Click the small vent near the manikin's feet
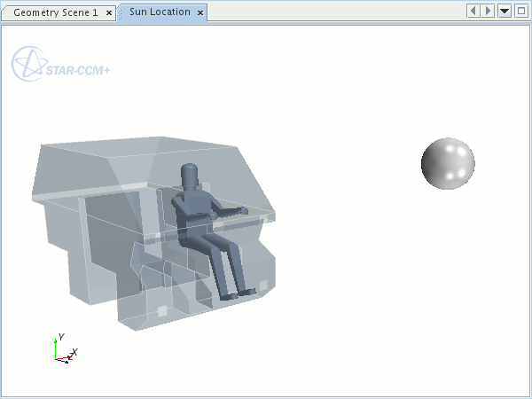Image resolution: width=532 pixels, height=399 pixels. tap(263, 285)
